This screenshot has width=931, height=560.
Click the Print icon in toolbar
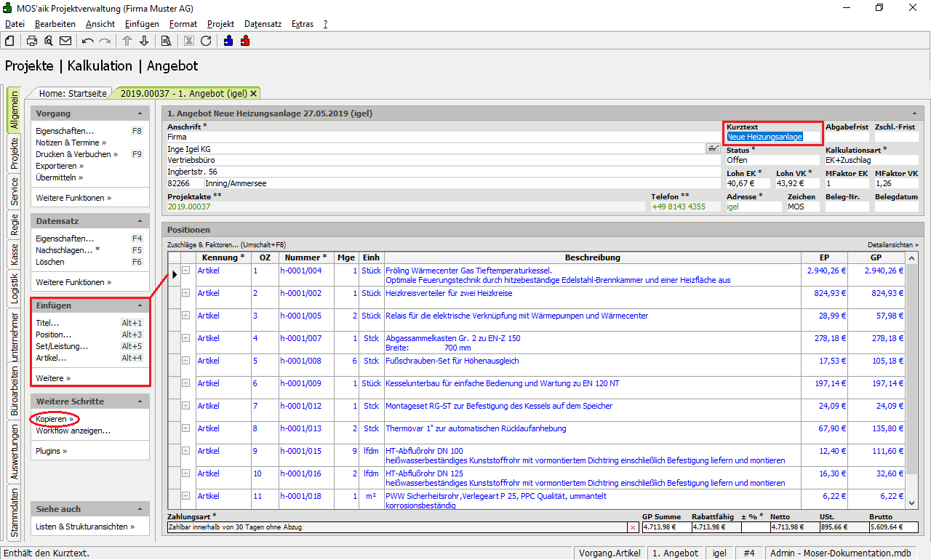[x=32, y=41]
